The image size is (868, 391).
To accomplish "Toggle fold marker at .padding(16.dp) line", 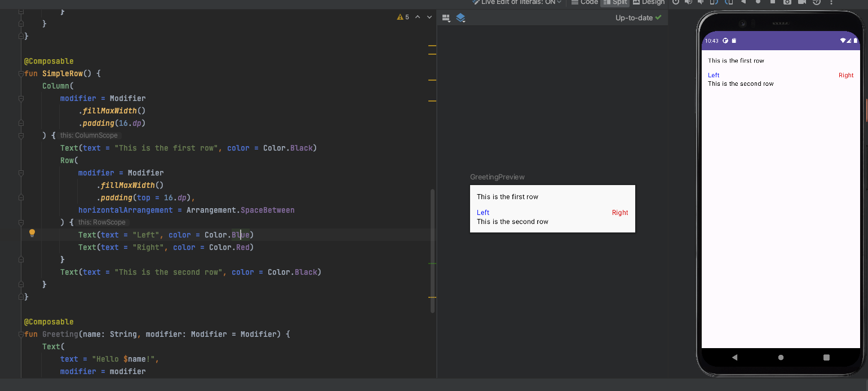I will click(21, 123).
